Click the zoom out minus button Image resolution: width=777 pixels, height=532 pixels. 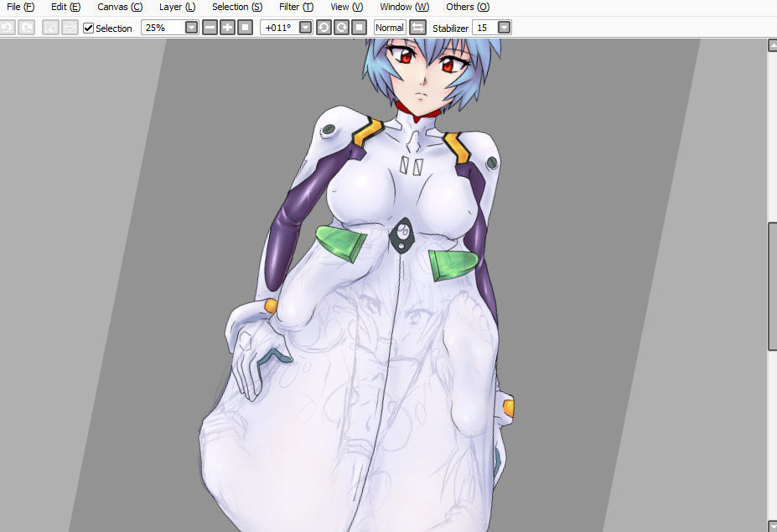pos(210,28)
